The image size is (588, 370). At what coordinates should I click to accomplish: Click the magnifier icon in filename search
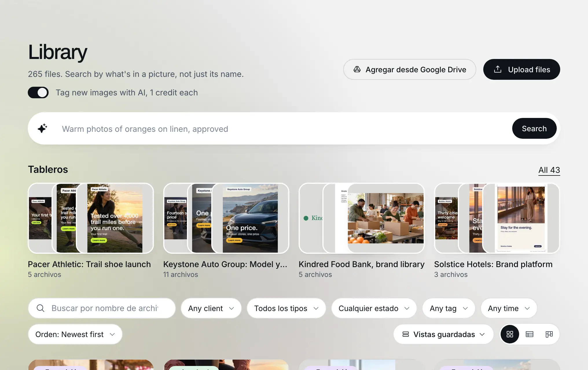point(41,308)
